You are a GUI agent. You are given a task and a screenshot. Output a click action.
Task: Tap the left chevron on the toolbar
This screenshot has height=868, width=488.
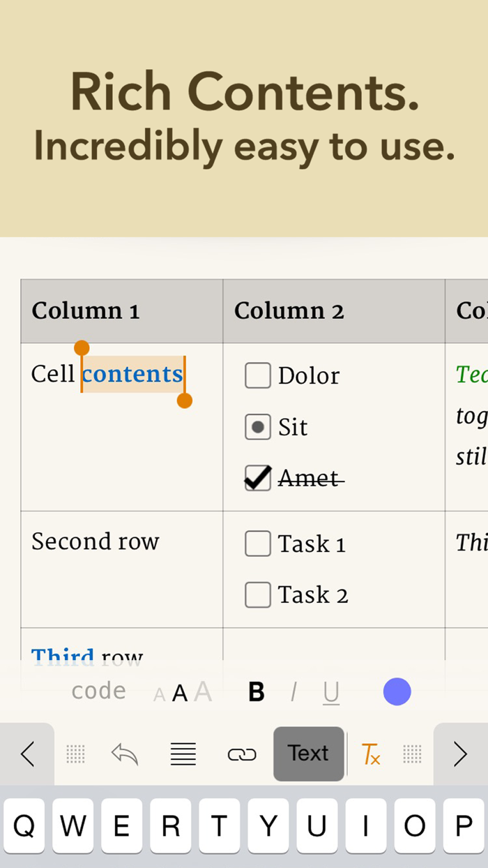(x=26, y=754)
